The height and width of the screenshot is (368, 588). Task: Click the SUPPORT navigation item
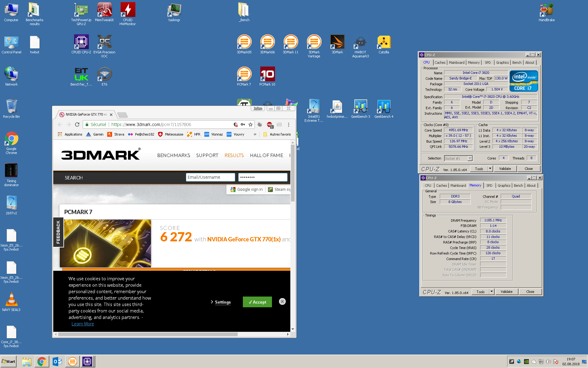pos(207,155)
